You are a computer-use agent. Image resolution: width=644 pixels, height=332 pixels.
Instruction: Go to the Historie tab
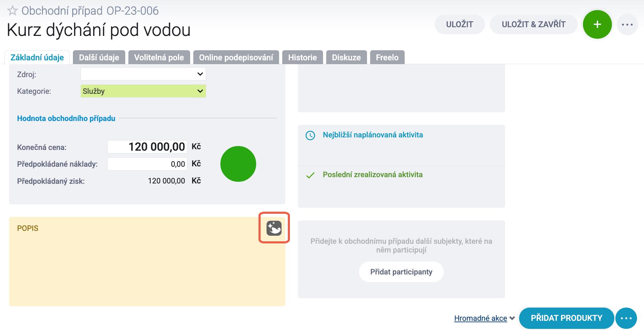(302, 58)
